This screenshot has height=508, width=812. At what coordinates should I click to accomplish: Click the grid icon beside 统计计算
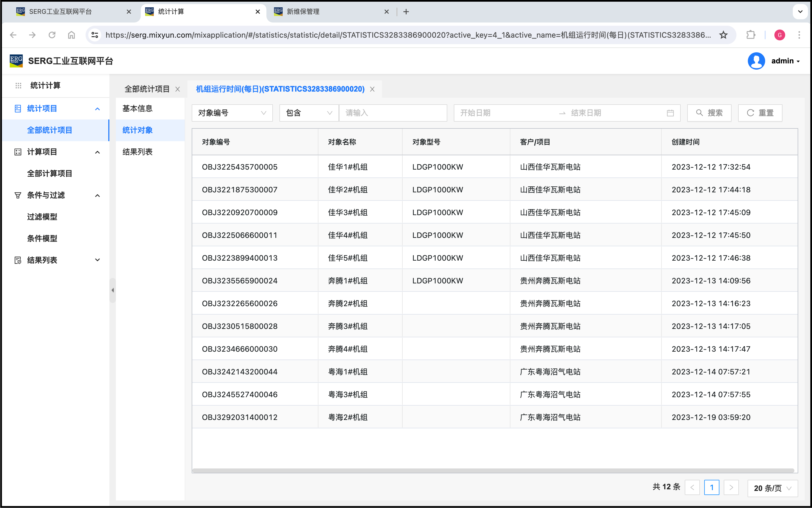tap(18, 86)
